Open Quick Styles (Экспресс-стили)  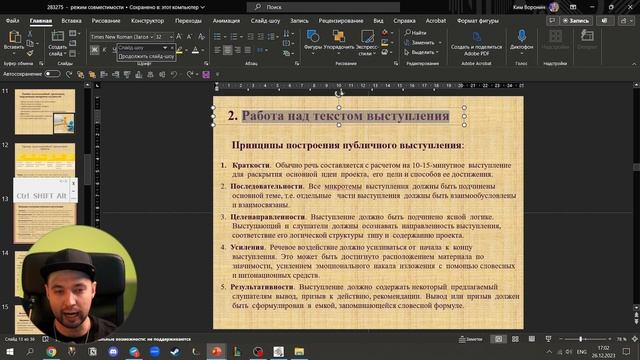tap(367, 42)
